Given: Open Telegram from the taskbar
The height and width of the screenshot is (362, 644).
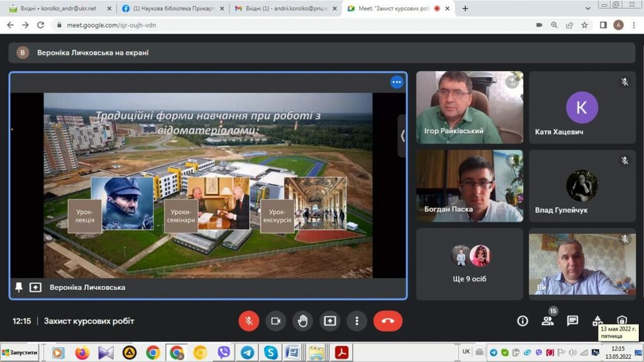Looking at the screenshot, I should (x=247, y=353).
